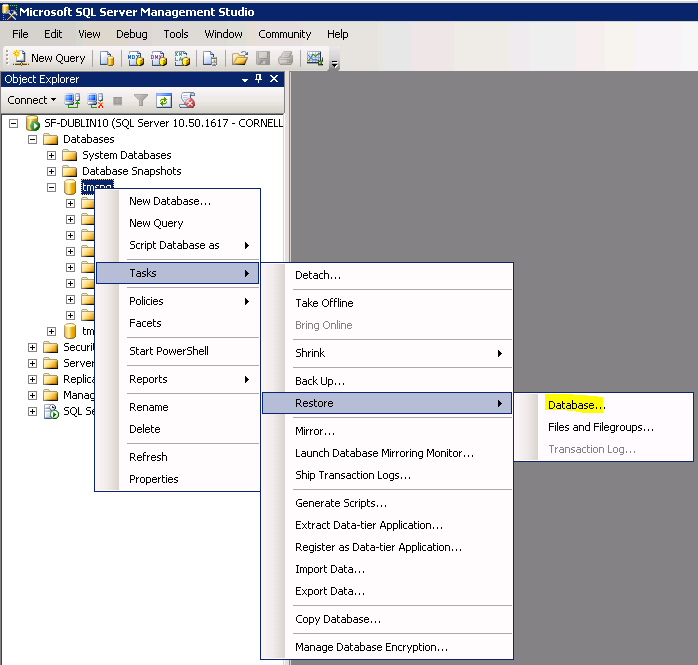The width and height of the screenshot is (698, 665).
Task: Select Manage Database Encryption... option
Action: [387, 647]
